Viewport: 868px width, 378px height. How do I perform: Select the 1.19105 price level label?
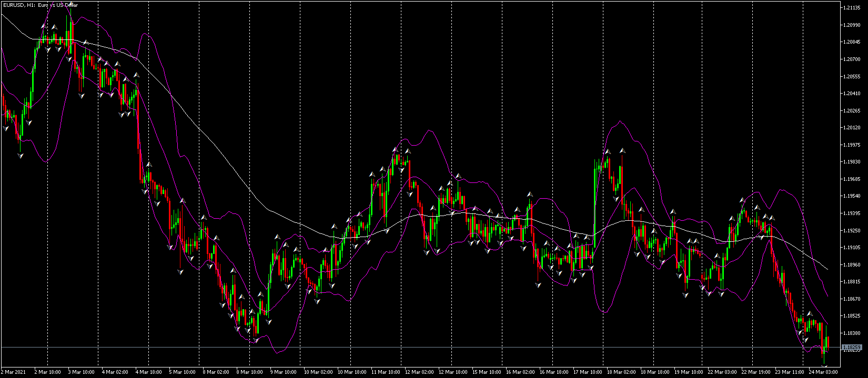tap(852, 248)
